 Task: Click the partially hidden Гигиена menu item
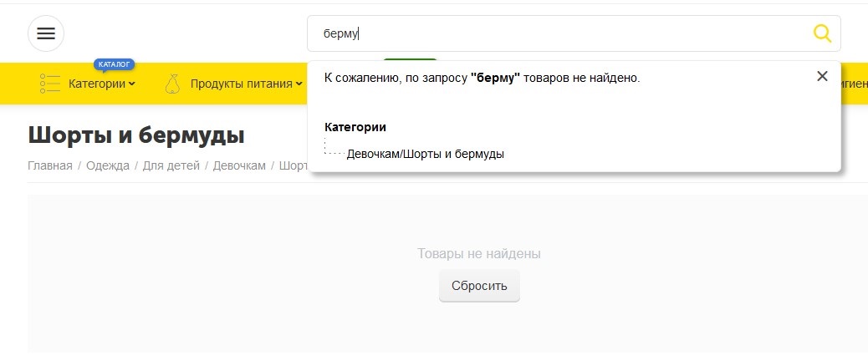[x=855, y=84]
